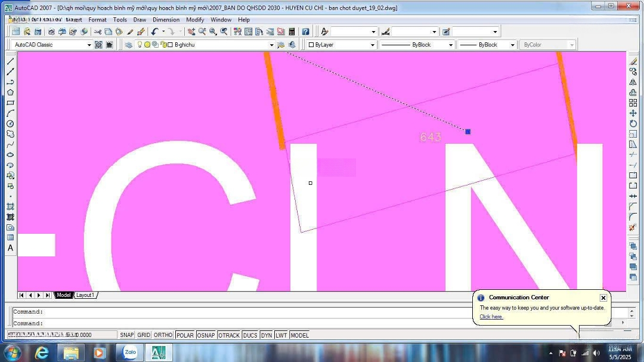This screenshot has width=644, height=362.
Task: Pick the Multiline Text tool
Action: [10, 248]
